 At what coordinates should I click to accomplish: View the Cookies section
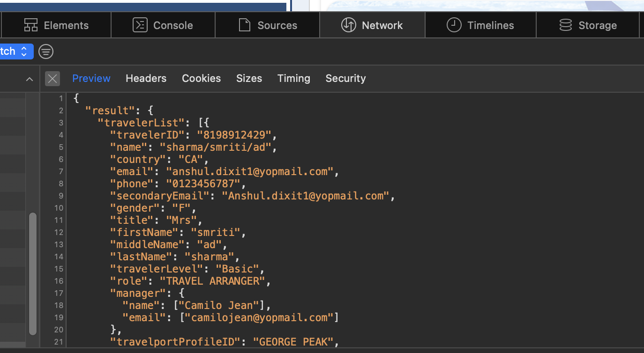201,79
